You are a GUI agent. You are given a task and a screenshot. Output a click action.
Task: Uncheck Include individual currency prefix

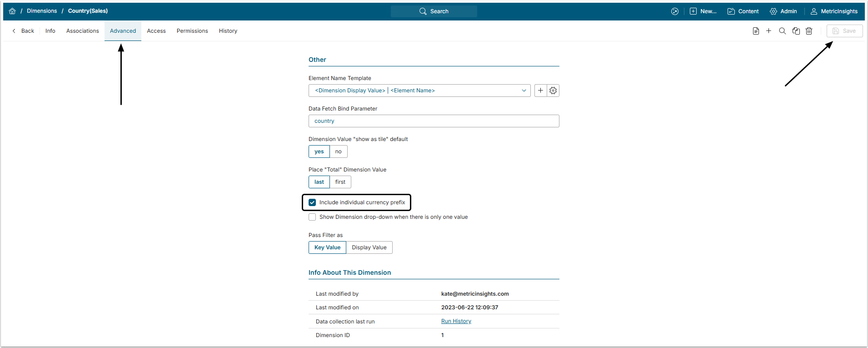point(312,202)
